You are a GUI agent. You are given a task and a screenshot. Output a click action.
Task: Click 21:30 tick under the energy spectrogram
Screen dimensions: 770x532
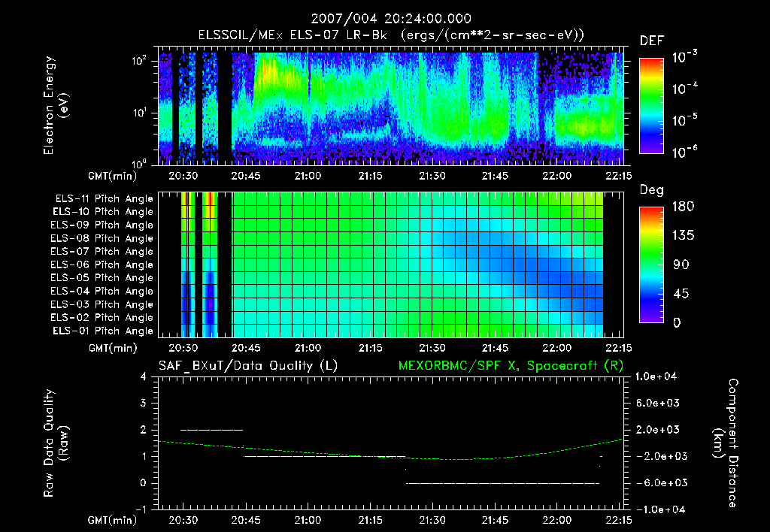click(432, 176)
